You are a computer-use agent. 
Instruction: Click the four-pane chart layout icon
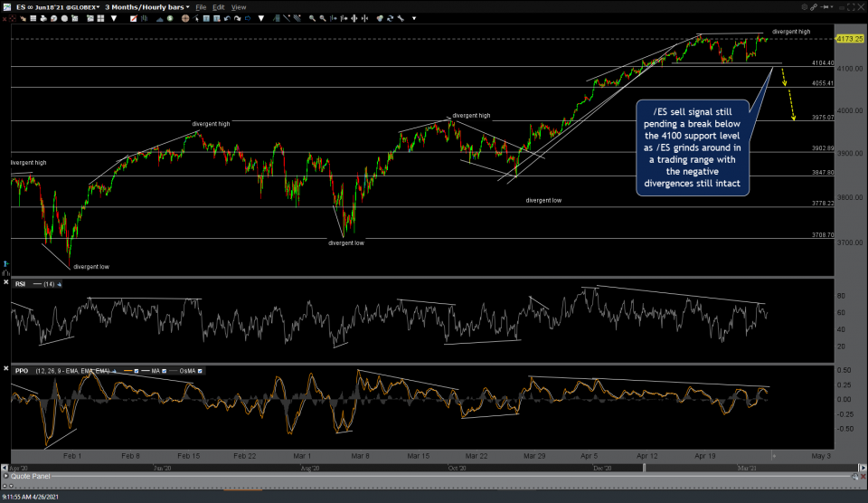tap(100, 18)
